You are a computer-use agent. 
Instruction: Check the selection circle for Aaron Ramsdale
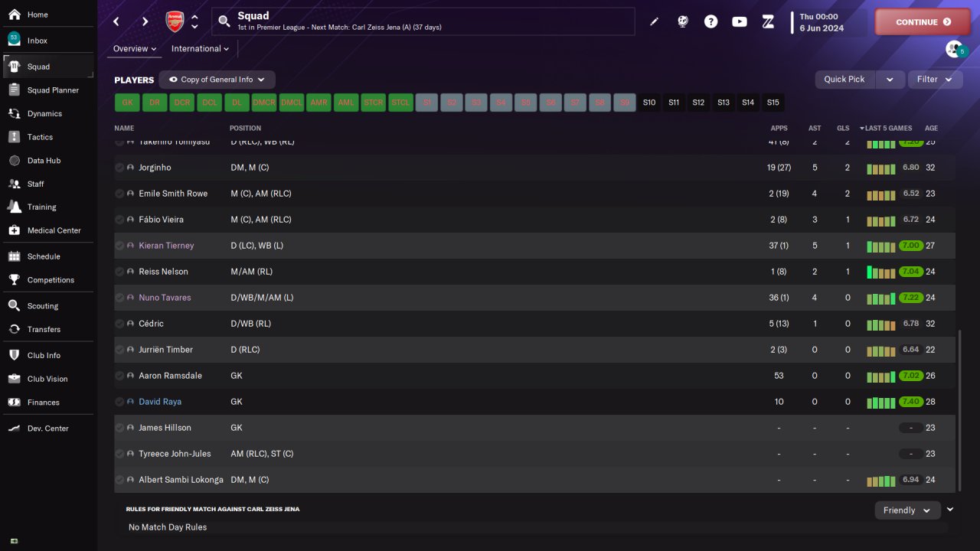[x=119, y=376]
